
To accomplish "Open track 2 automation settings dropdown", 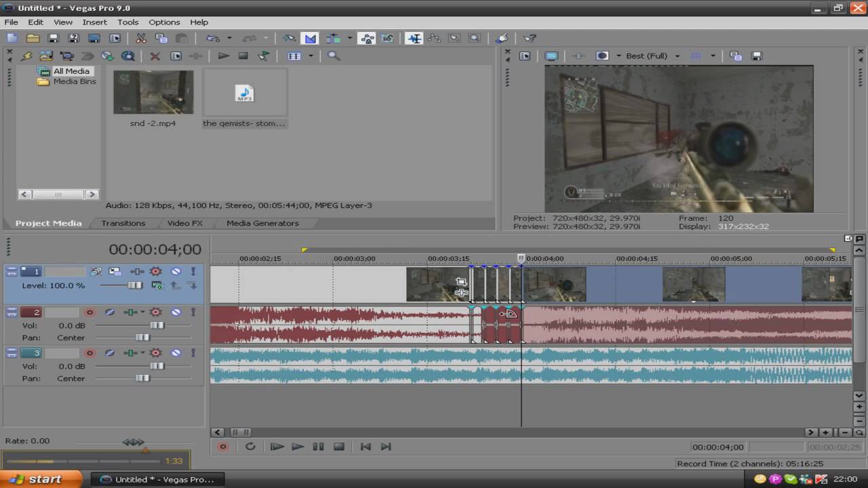I will coord(155,312).
